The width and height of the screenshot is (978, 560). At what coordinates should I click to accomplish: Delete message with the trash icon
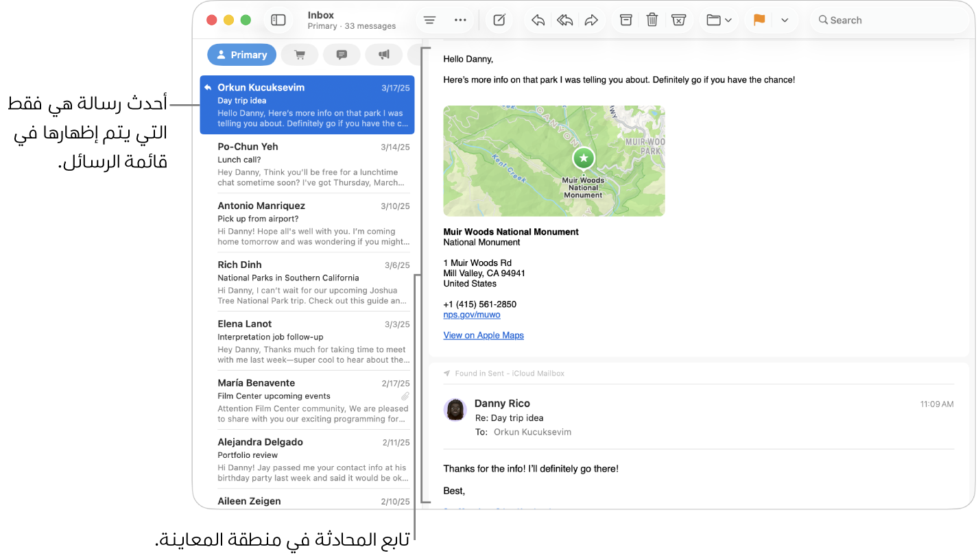click(652, 21)
